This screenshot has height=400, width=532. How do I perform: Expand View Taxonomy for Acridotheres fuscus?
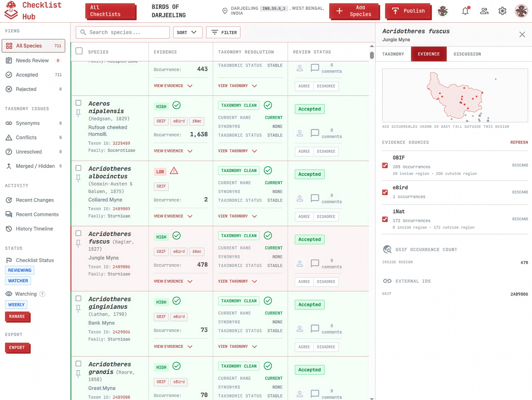coord(238,282)
